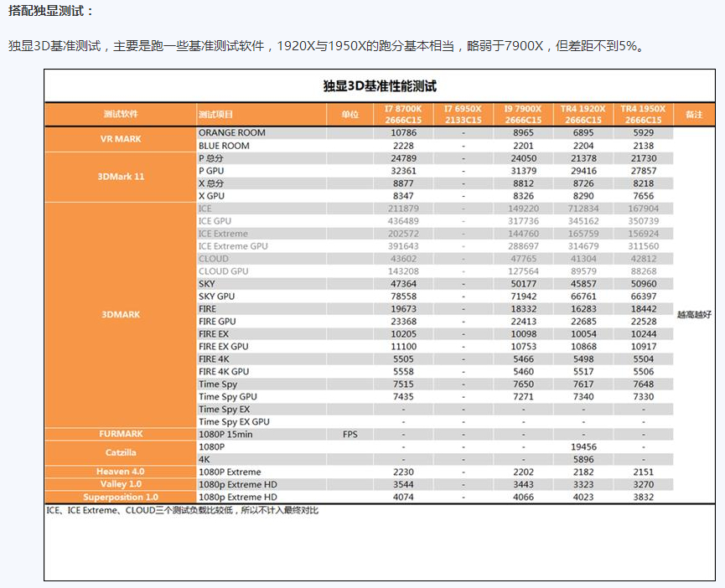
Task: Click the P 总分 value '24789'
Action: (403, 158)
